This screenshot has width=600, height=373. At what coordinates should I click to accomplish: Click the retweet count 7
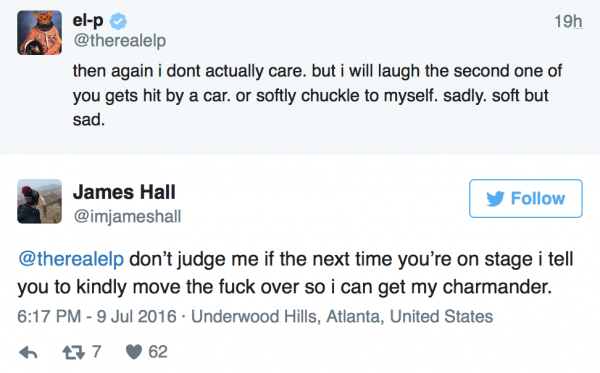pyautogui.click(x=96, y=352)
